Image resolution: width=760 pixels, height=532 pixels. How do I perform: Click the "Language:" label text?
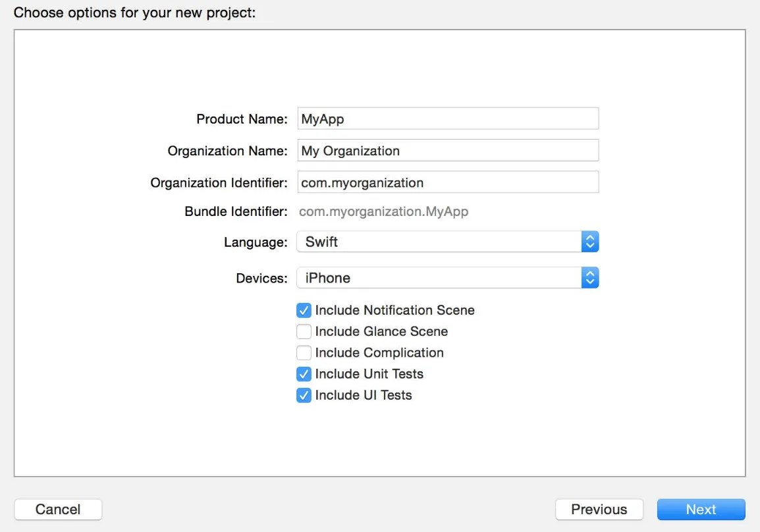point(256,242)
